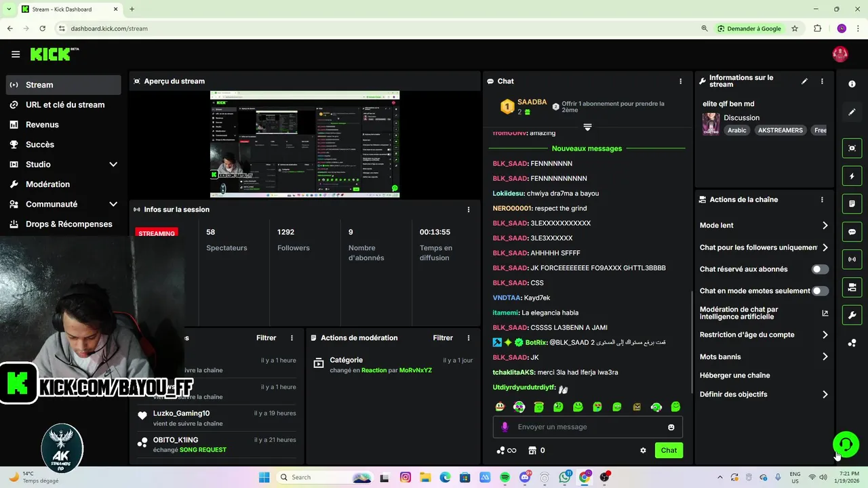Edit stream info with the pencil icon
868x488 pixels.
point(804,81)
